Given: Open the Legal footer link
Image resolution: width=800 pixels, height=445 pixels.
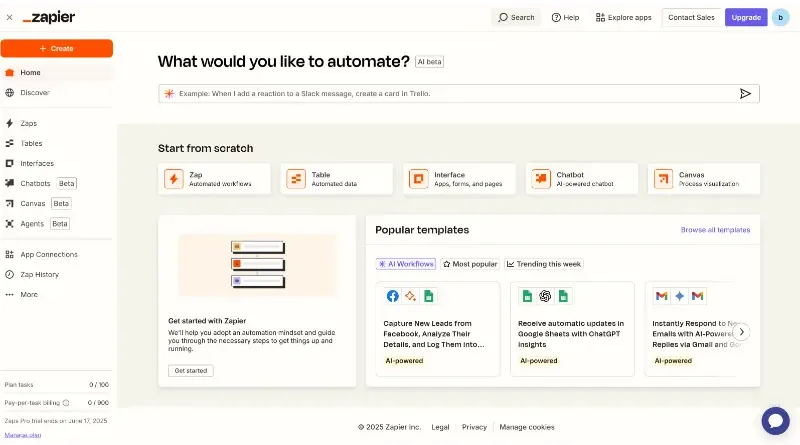Looking at the screenshot, I should (440, 427).
